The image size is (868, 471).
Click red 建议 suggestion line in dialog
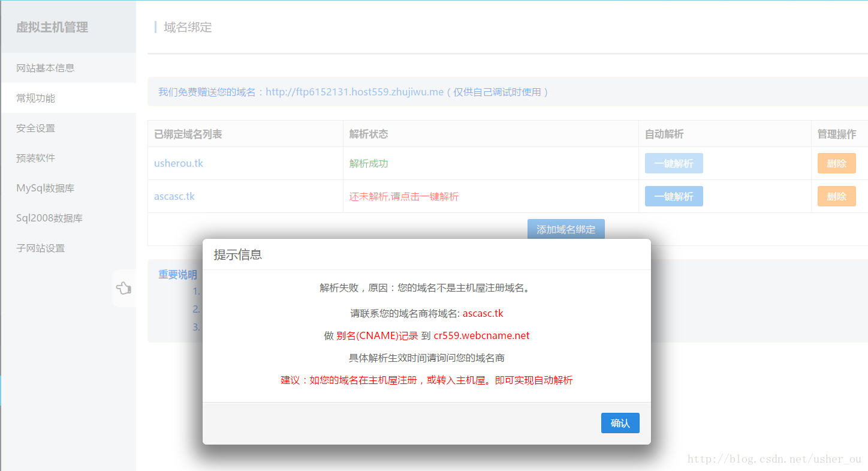tap(427, 380)
